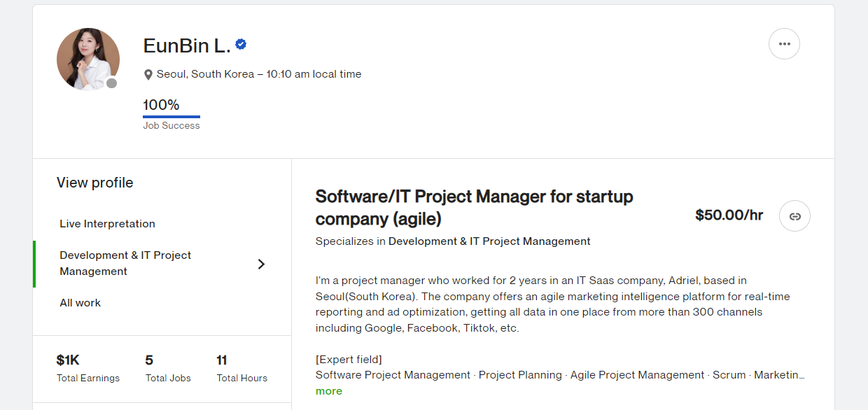Select Development & IT Project Management profile

click(125, 263)
